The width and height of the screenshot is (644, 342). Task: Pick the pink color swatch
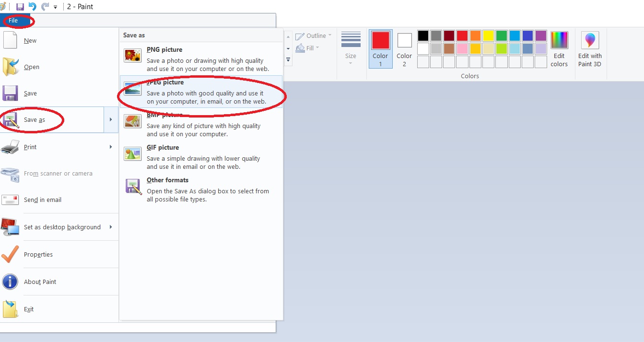click(462, 49)
